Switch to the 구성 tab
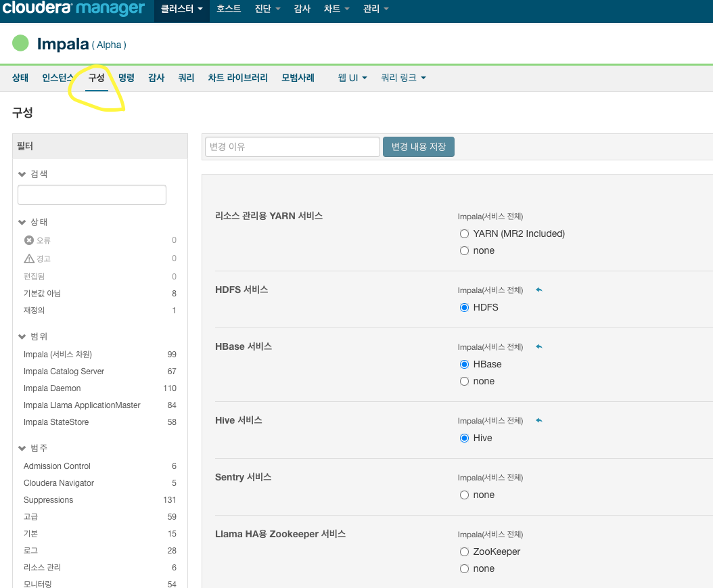The width and height of the screenshot is (713, 588). point(97,78)
